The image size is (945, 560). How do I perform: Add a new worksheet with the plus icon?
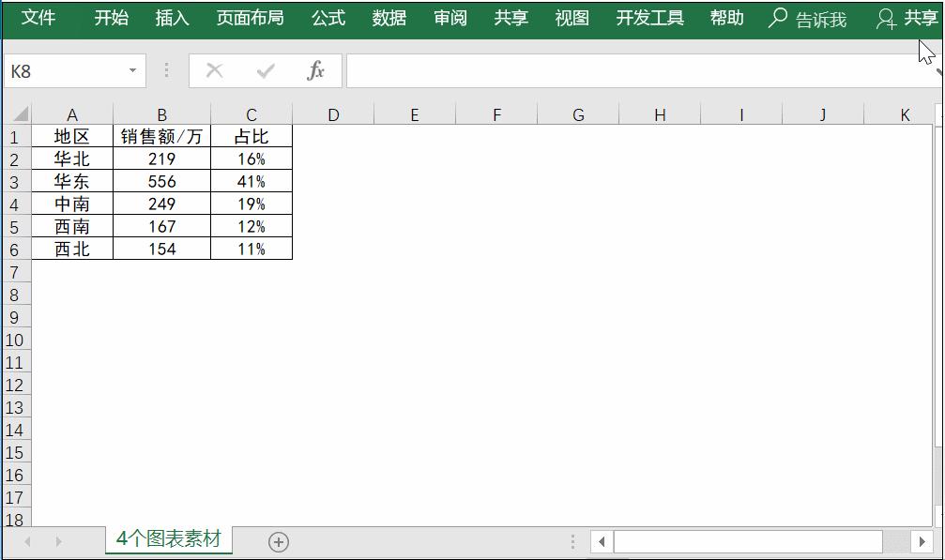pos(279,540)
